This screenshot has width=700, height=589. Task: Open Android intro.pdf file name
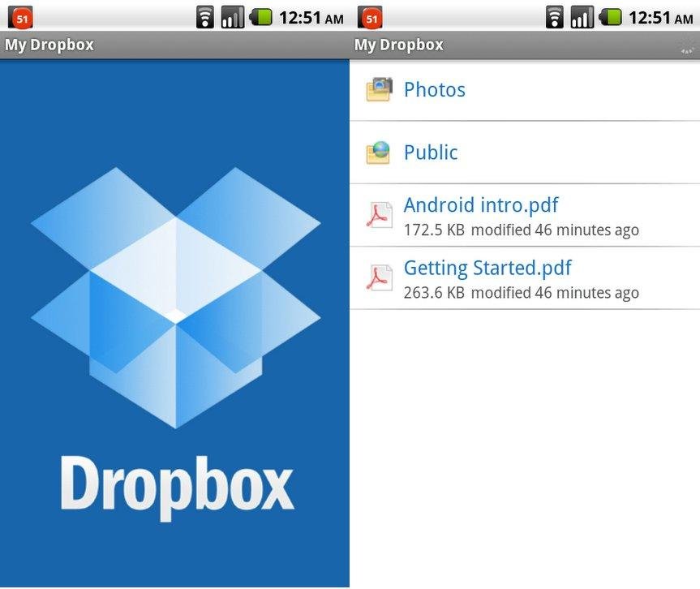tap(481, 205)
